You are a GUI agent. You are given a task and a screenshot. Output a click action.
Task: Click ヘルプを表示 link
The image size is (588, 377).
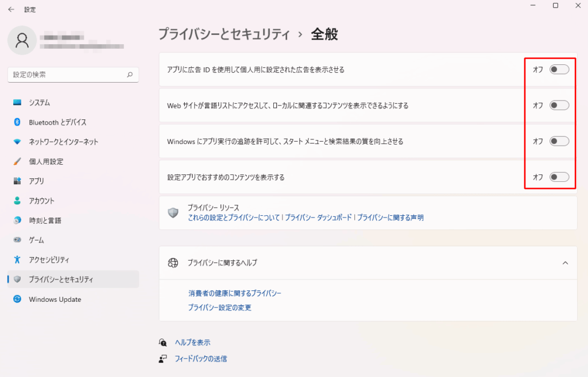[192, 342]
